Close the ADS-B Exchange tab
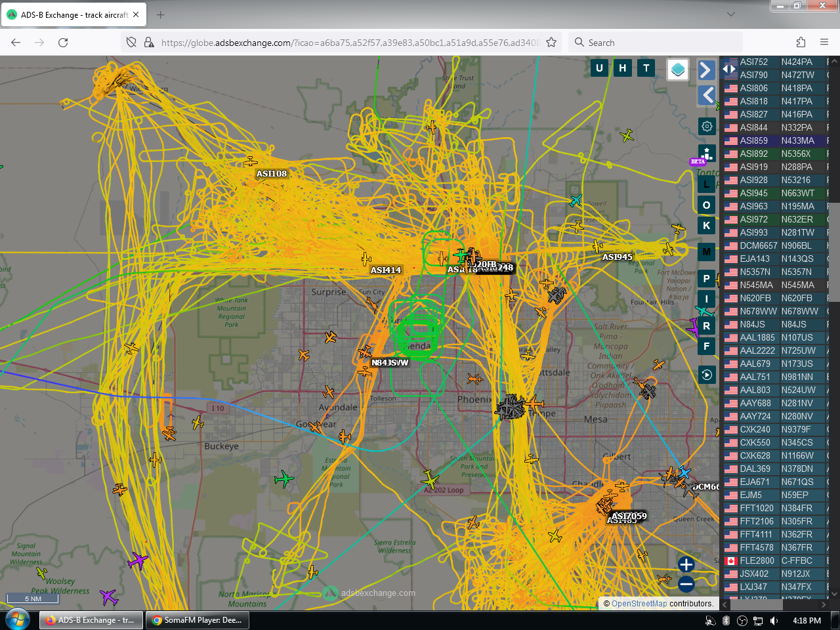840x630 pixels. 136,14
